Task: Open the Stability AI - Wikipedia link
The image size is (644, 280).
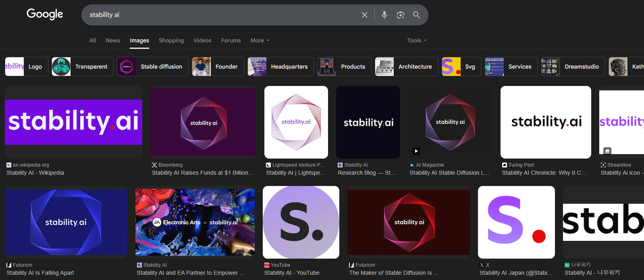Action: (35, 173)
